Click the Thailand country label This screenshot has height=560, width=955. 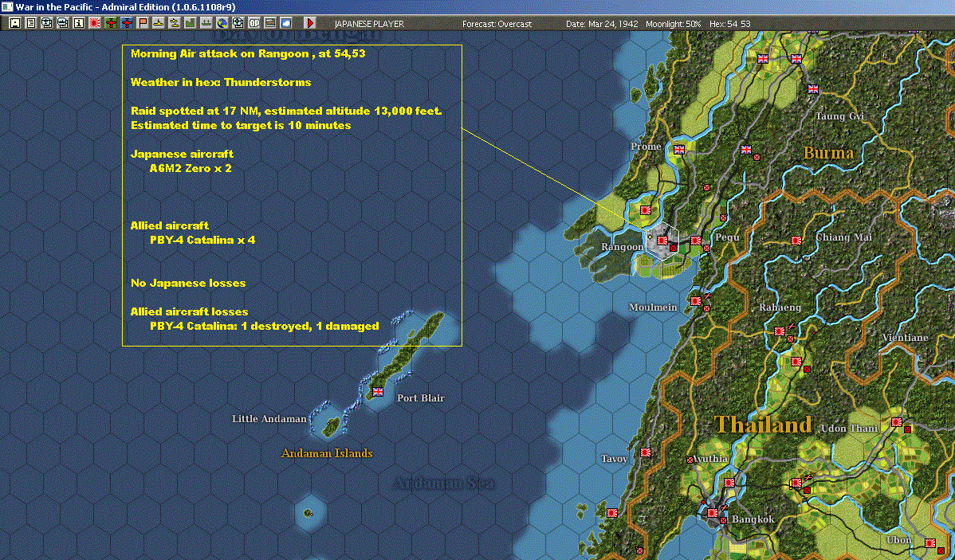pyautogui.click(x=763, y=425)
